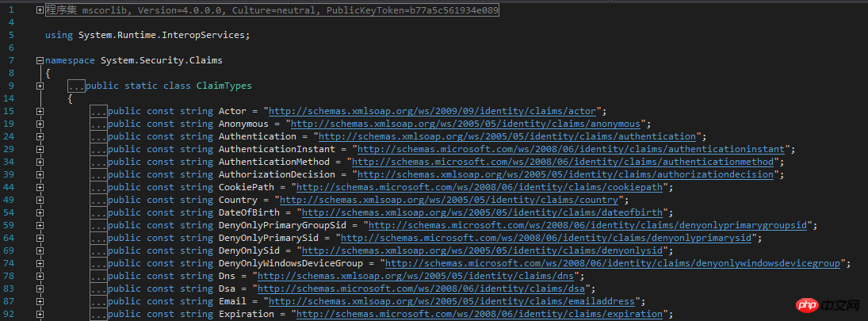868x321 pixels.
Task: Expand the collapsed mscorlib assembly header
Action: tap(40, 10)
